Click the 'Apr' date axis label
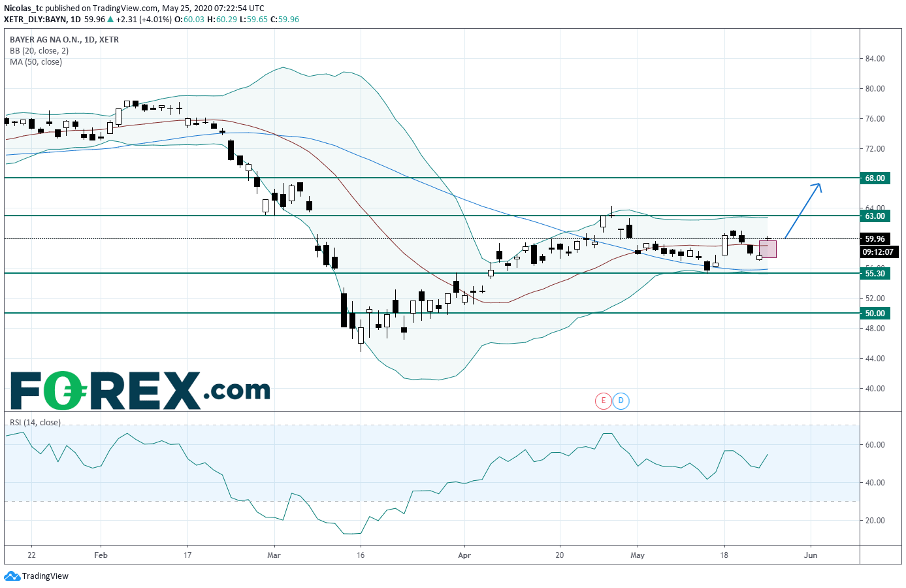This screenshot has height=588, width=906. [x=464, y=555]
